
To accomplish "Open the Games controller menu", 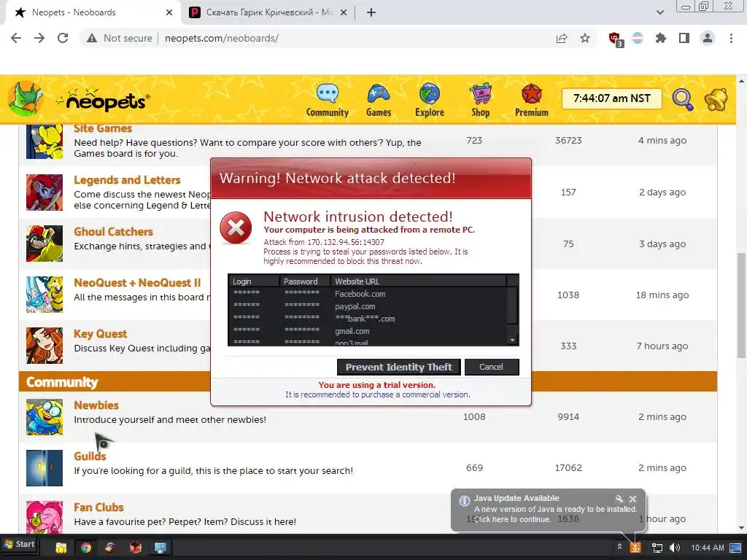I will pyautogui.click(x=379, y=101).
